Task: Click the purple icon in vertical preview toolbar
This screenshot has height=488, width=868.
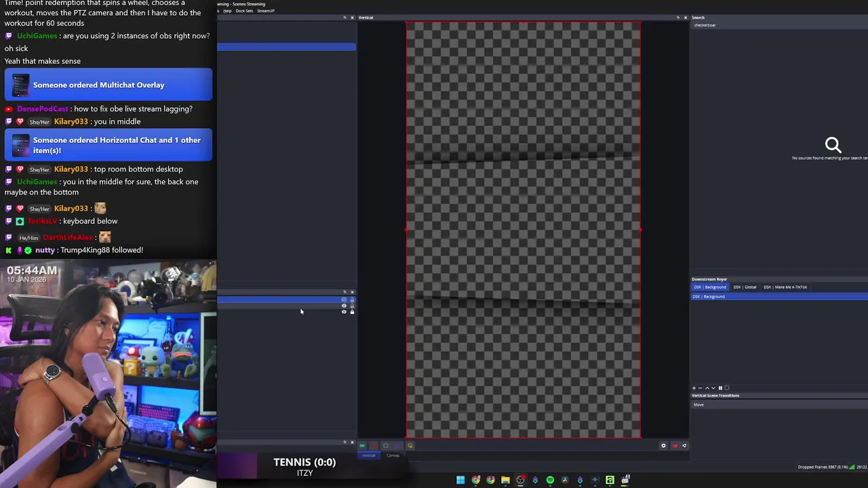Action: tap(397, 445)
